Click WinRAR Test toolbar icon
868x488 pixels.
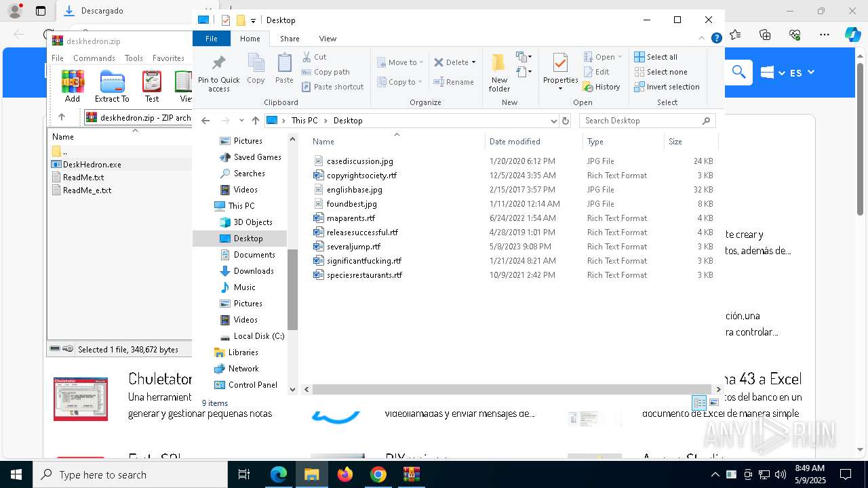point(152,86)
